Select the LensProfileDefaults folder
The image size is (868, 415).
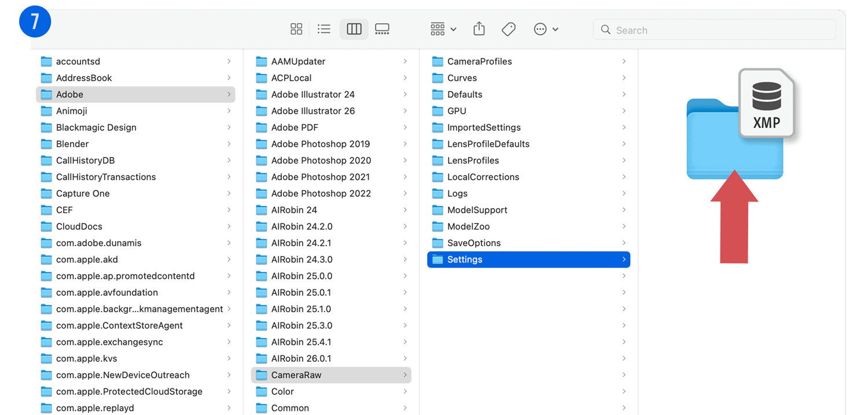click(x=528, y=144)
